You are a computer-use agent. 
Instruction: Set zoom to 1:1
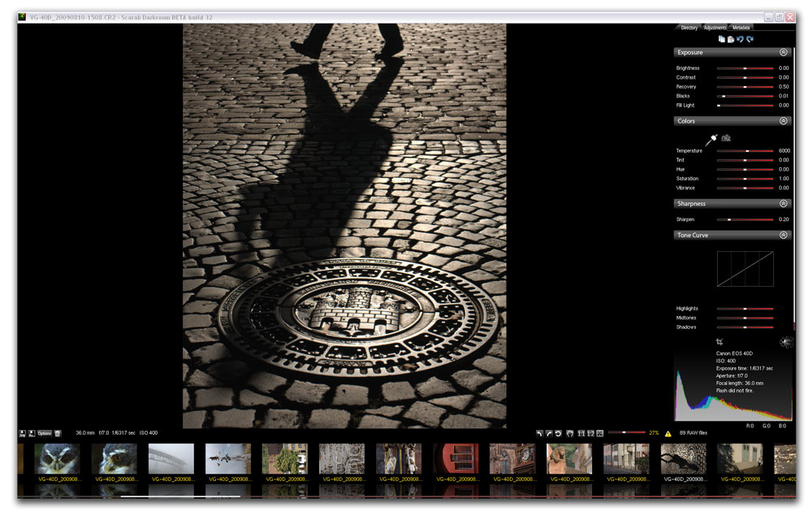[581, 433]
